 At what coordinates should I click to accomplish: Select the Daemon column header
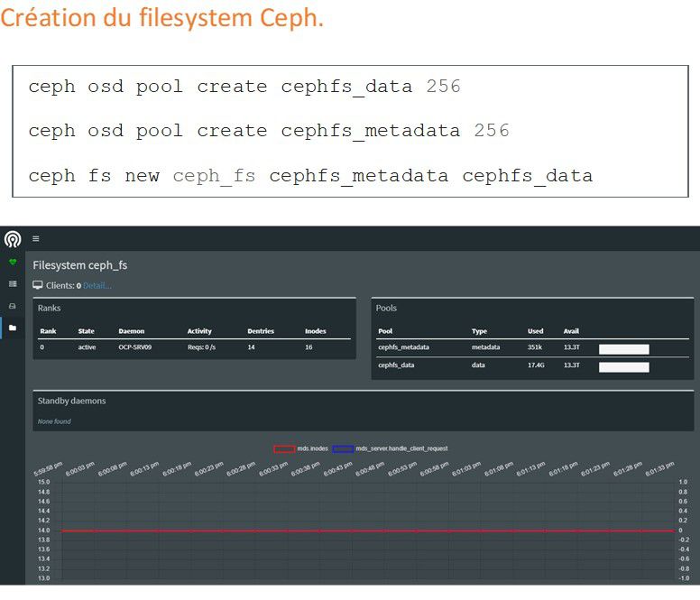pyautogui.click(x=132, y=331)
